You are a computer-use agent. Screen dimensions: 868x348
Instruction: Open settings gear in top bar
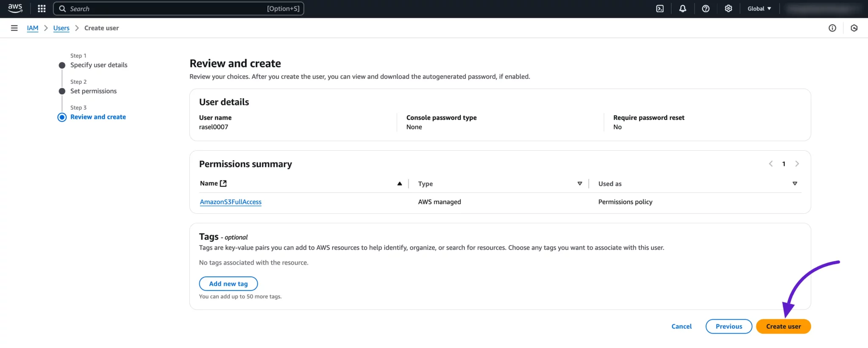pos(728,8)
